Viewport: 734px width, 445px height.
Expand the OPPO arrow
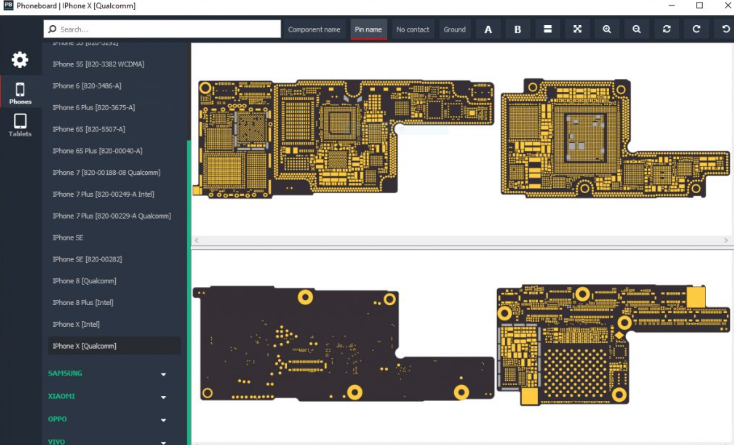(163, 420)
